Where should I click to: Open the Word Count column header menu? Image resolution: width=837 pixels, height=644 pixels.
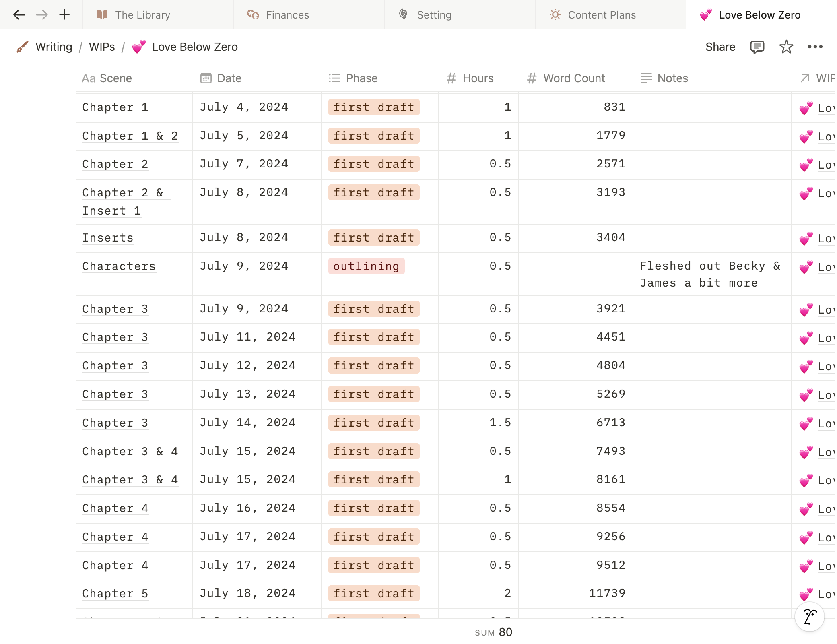(573, 78)
